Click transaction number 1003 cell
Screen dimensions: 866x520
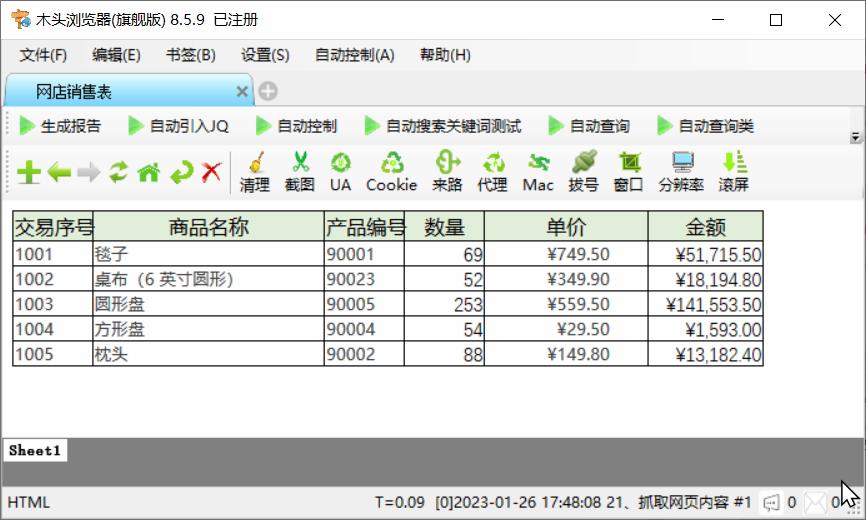pos(53,304)
